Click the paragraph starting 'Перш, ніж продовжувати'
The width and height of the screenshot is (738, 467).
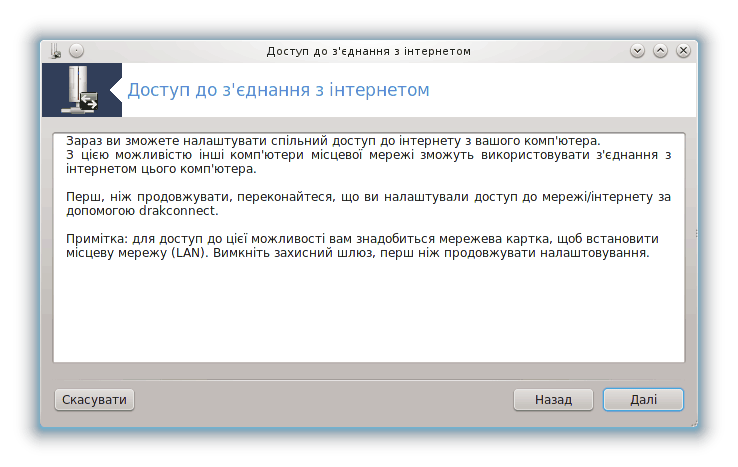click(x=368, y=203)
